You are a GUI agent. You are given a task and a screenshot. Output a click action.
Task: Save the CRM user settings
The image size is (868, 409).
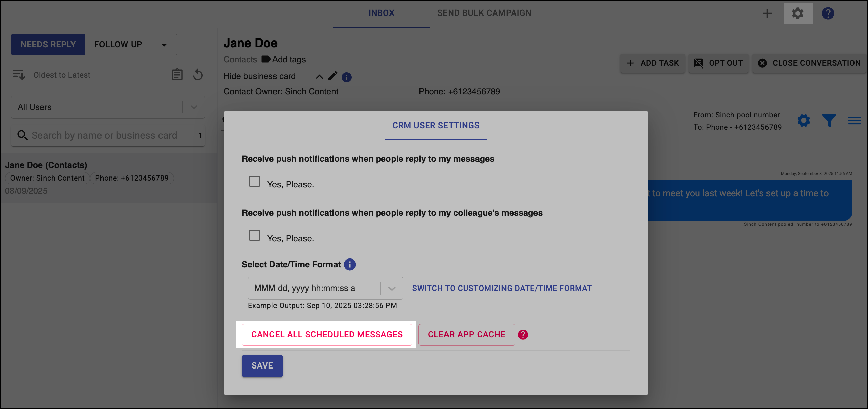click(x=262, y=366)
